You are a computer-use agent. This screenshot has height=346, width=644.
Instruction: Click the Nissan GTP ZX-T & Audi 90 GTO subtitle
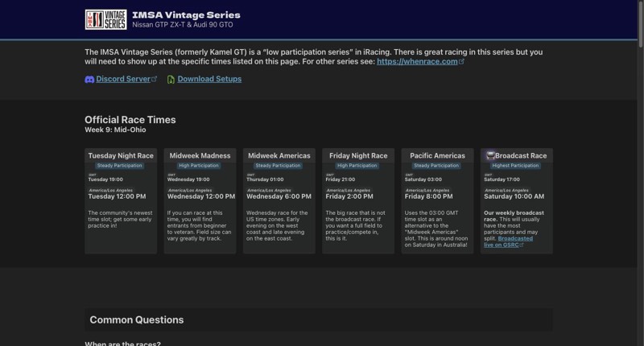[183, 25]
